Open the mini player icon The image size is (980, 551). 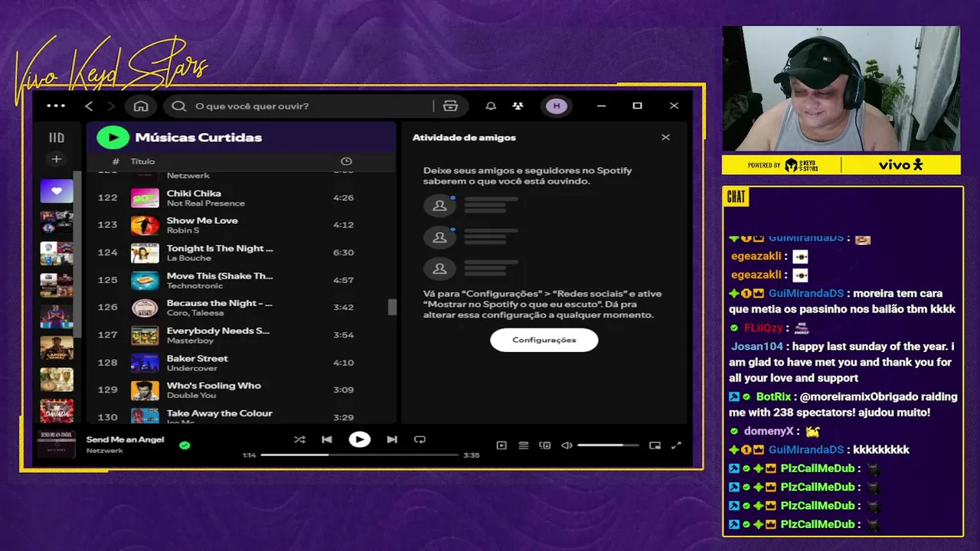click(655, 445)
